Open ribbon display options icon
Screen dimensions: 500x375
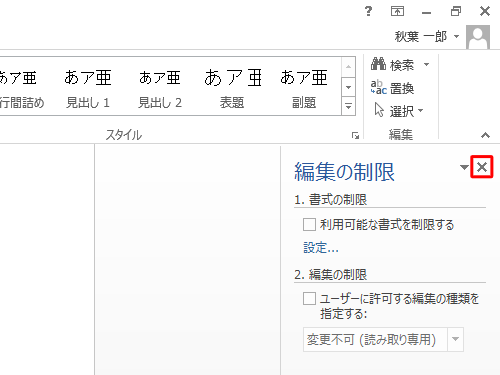[397, 11]
